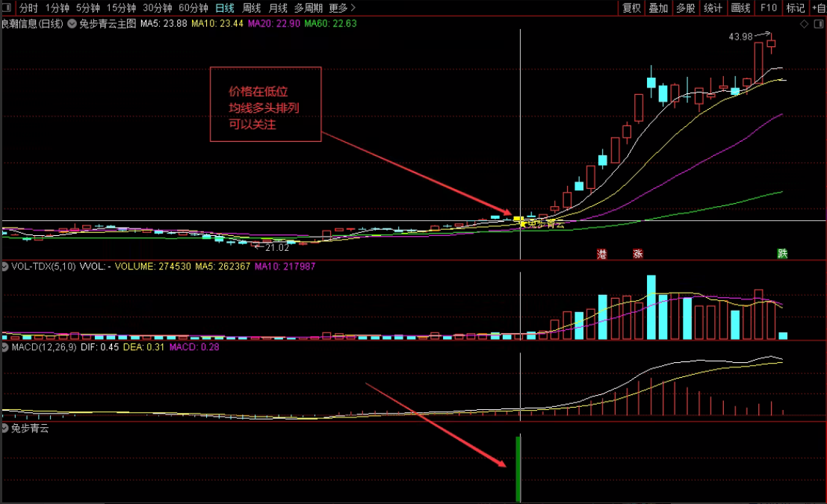Open the 兔步青云 sub-indicator dropdown arrow
This screenshot has height=504, width=827.
pyautogui.click(x=4, y=428)
